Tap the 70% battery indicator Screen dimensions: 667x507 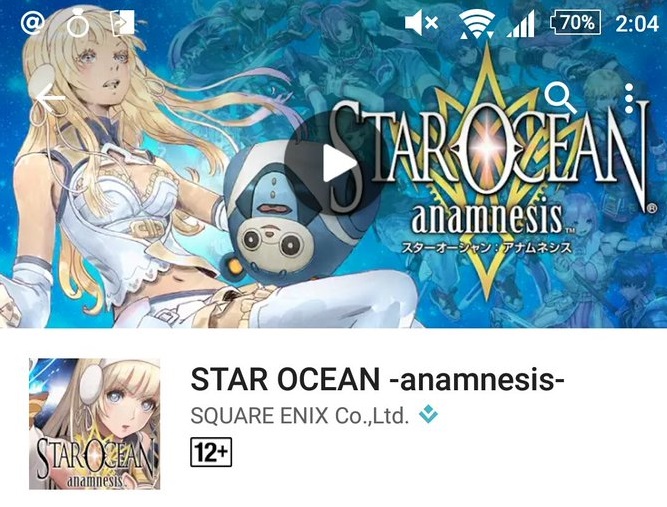tap(576, 22)
